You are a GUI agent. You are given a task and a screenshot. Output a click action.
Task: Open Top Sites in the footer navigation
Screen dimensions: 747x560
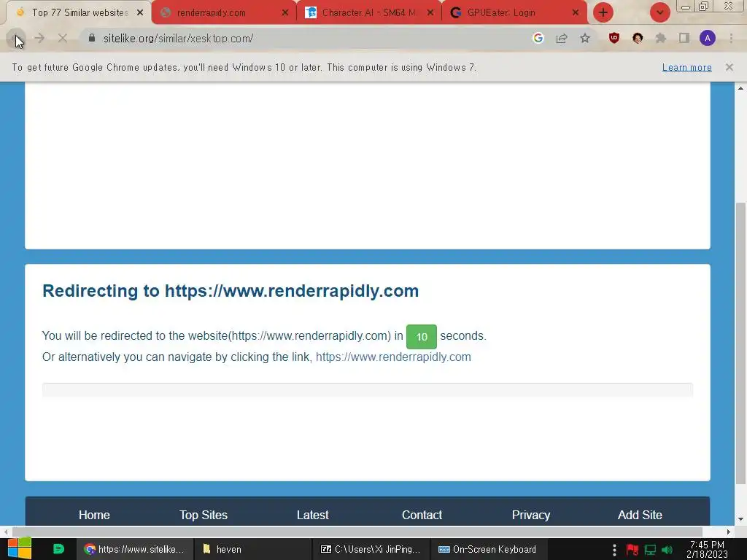click(204, 515)
